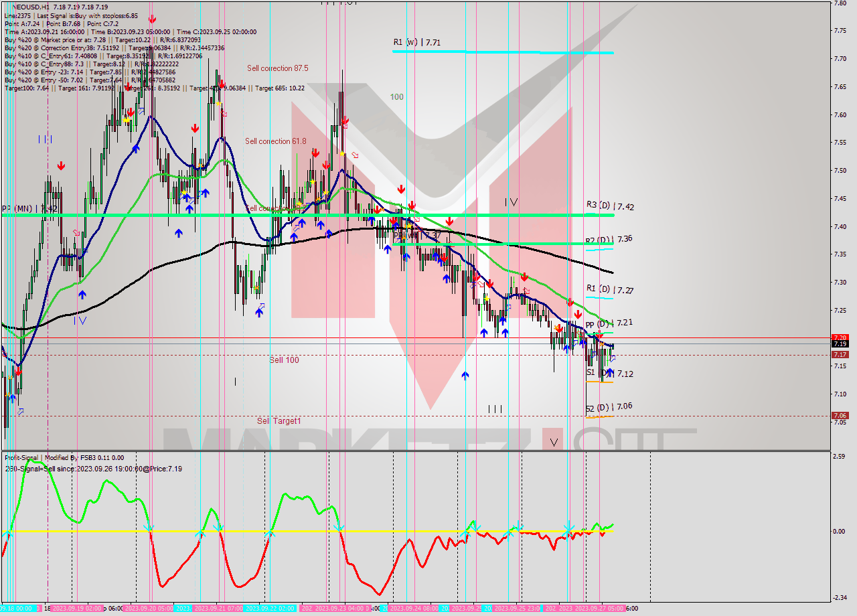Select the R1 (w) | 7.71 pivot label

click(416, 42)
